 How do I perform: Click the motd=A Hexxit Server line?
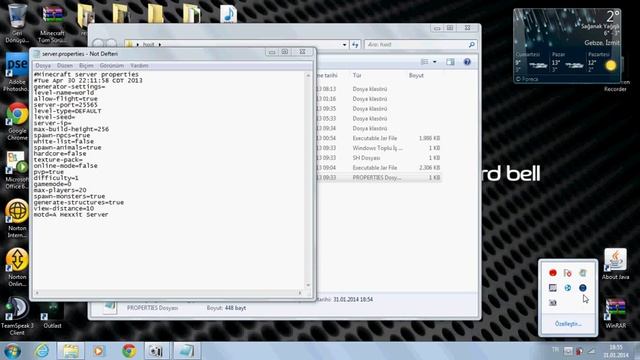(x=71, y=214)
